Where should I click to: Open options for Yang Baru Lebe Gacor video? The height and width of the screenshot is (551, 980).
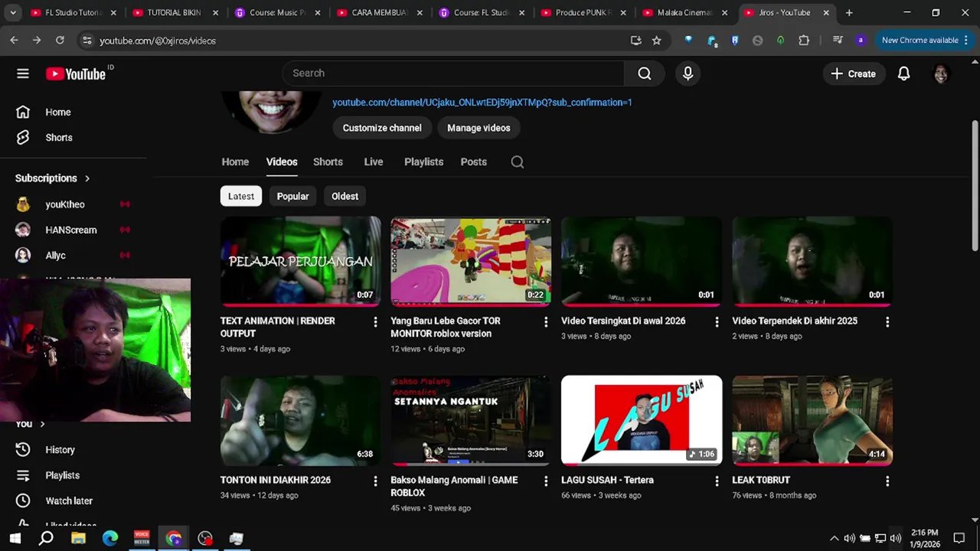[x=546, y=322]
